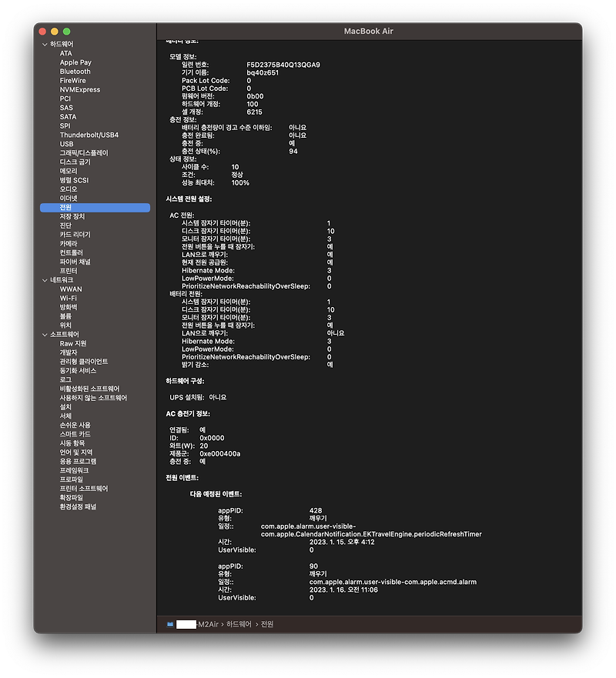Image resolution: width=616 pixels, height=678 pixels.
Task: Select 파이버 채널 in the sidebar
Action: point(75,262)
